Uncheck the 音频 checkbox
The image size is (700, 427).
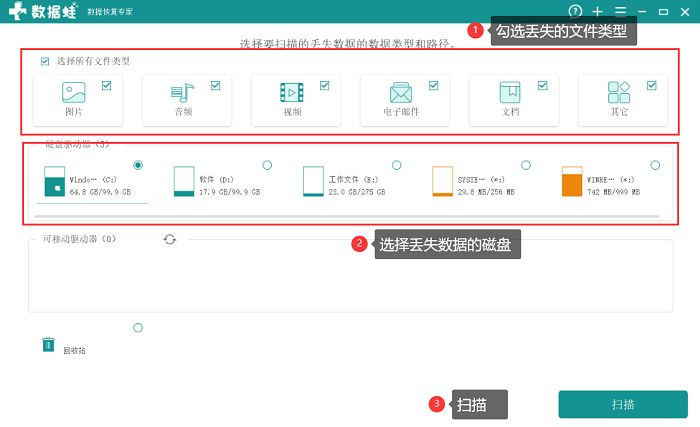(216, 85)
